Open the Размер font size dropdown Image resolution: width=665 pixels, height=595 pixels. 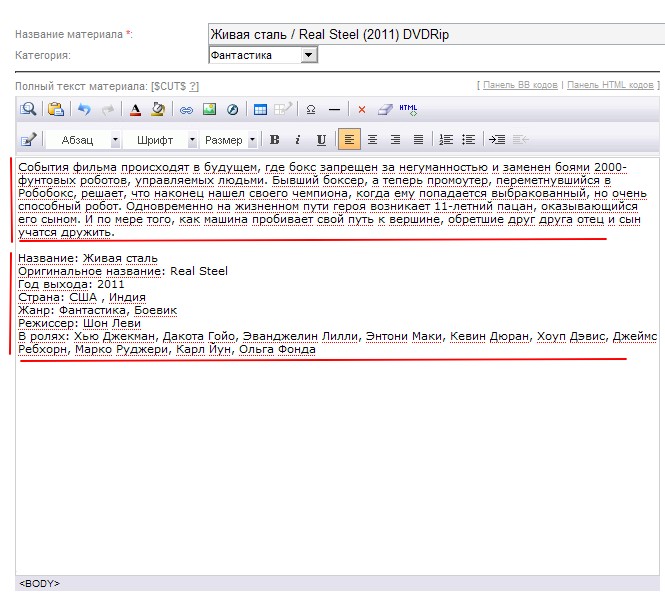(x=229, y=140)
